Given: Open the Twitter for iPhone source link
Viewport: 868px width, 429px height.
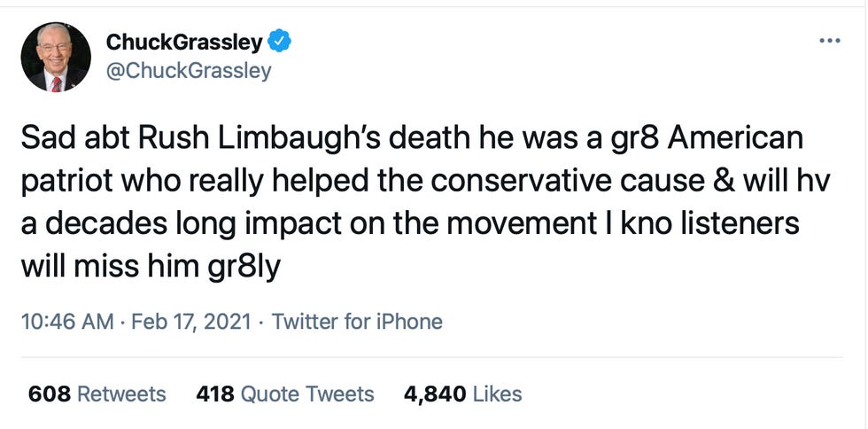Looking at the screenshot, I should pyautogui.click(x=357, y=322).
